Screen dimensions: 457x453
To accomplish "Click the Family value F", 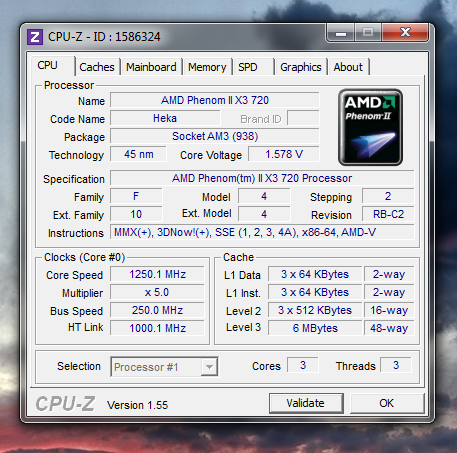I will 136,196.
